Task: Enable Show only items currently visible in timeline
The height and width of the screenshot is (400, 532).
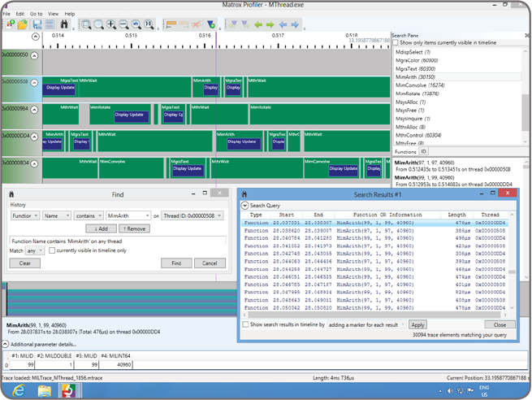Action: pos(396,43)
